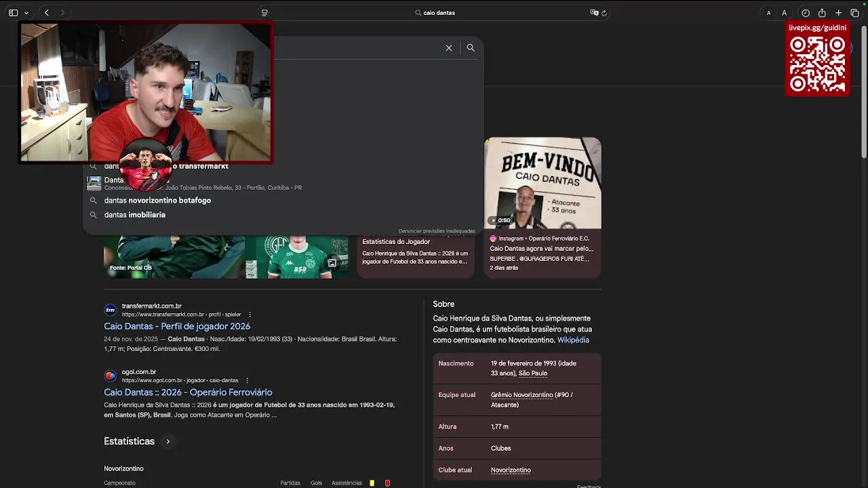Viewport: 868px width, 488px height.
Task: Click the Partidas column header
Action: [x=290, y=483]
